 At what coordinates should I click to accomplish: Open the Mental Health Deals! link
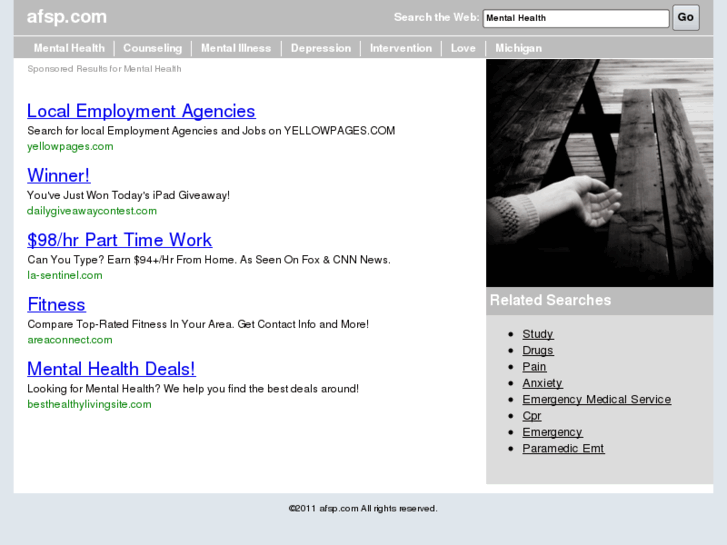coord(111,369)
